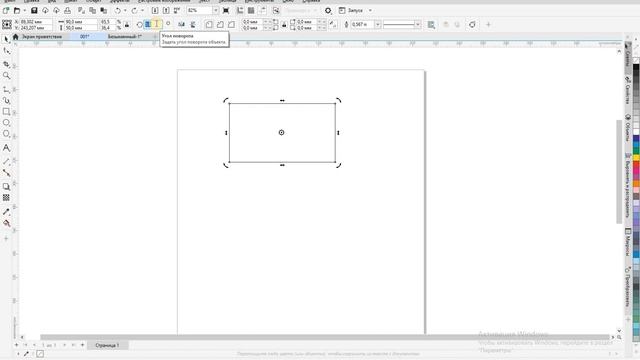Click the Mirror horizontally icon
This screenshot has height=360, width=640.
click(x=182, y=24)
